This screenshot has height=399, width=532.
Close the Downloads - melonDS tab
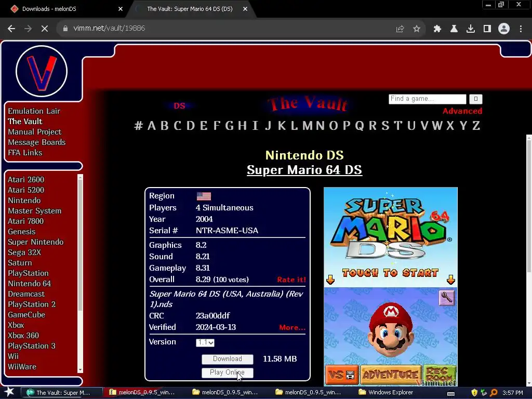(121, 9)
